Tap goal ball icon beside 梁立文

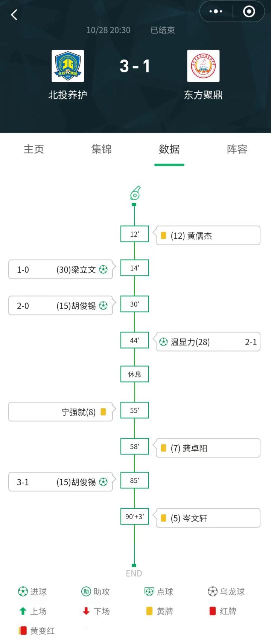click(x=103, y=269)
